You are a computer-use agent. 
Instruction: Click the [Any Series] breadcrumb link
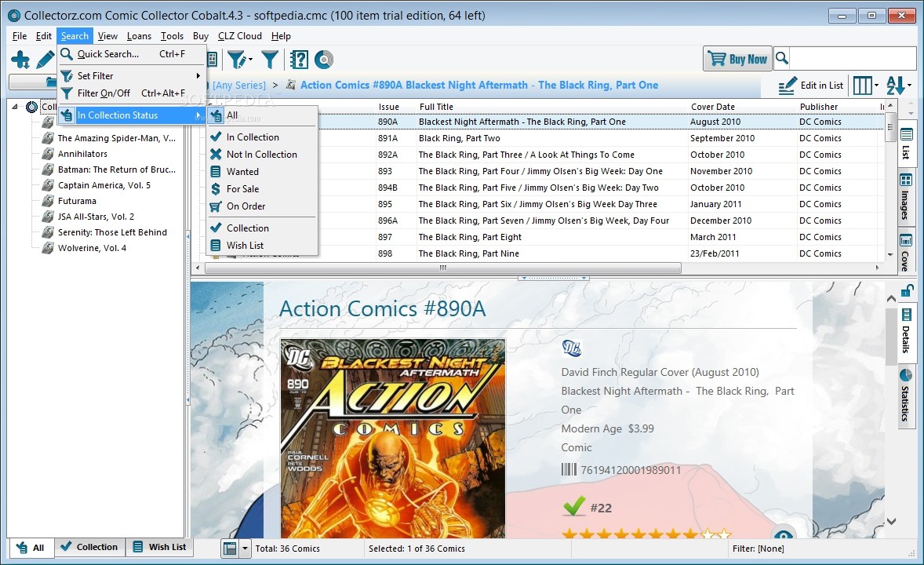pos(238,86)
